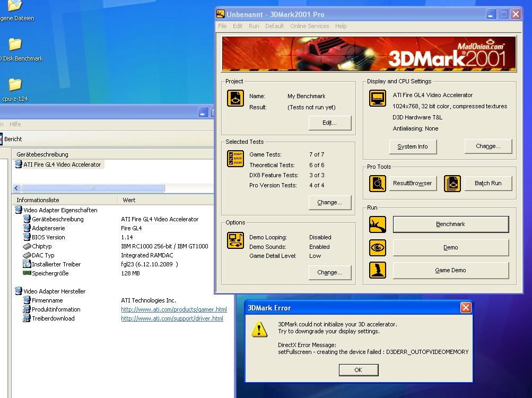Click the Speichergröße memory icon

27,273
